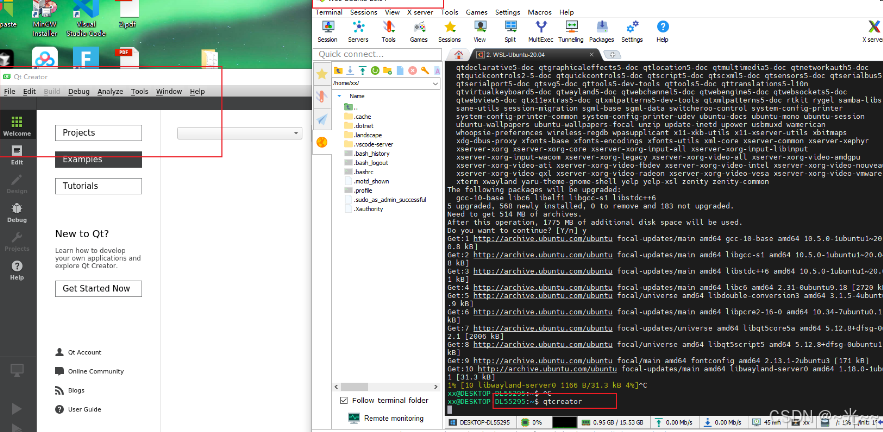The height and width of the screenshot is (432, 883).
Task: Click the Quick connect input field
Action: pos(377,54)
